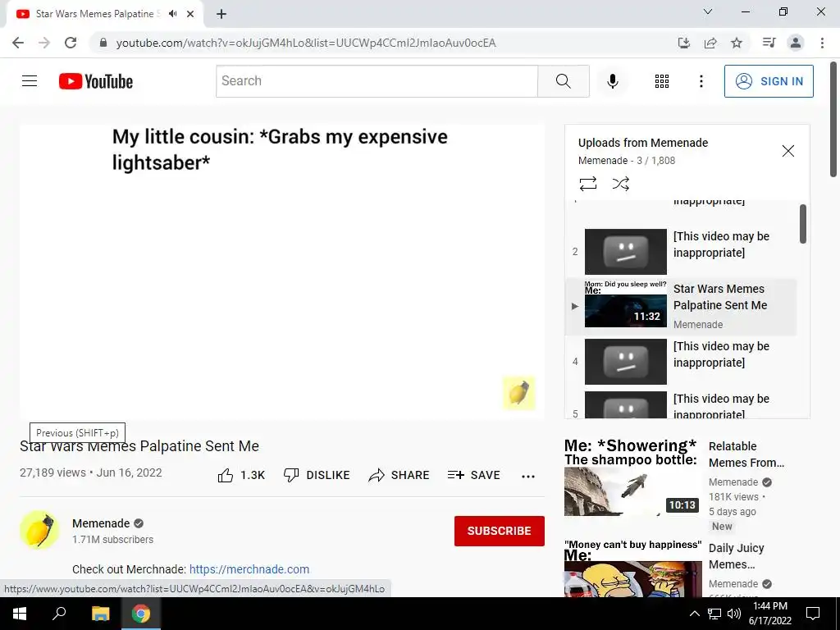Play playlist item 4 thumbnail
Viewport: 840px width, 630px height.
625,362
